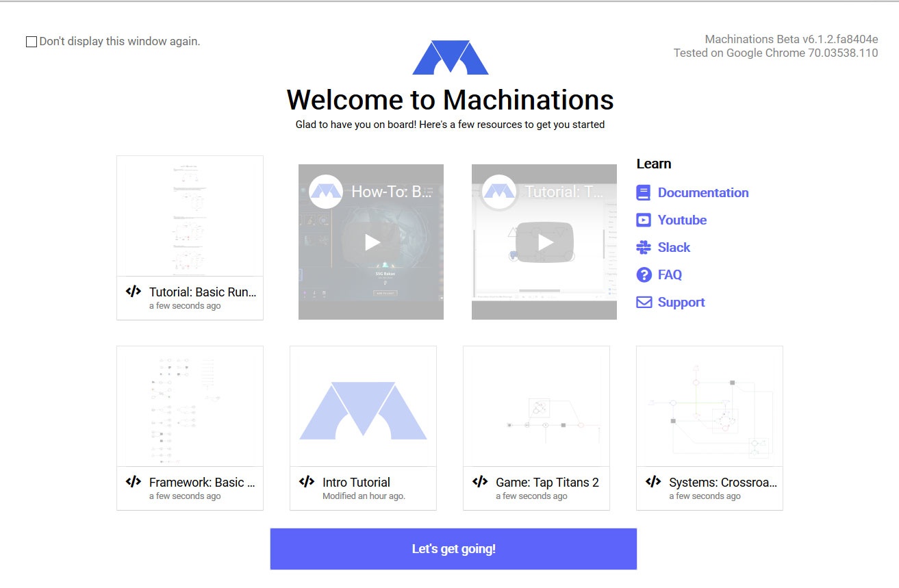
Task: Click the 'Systems: Crossroa...' title text
Action: (x=723, y=483)
